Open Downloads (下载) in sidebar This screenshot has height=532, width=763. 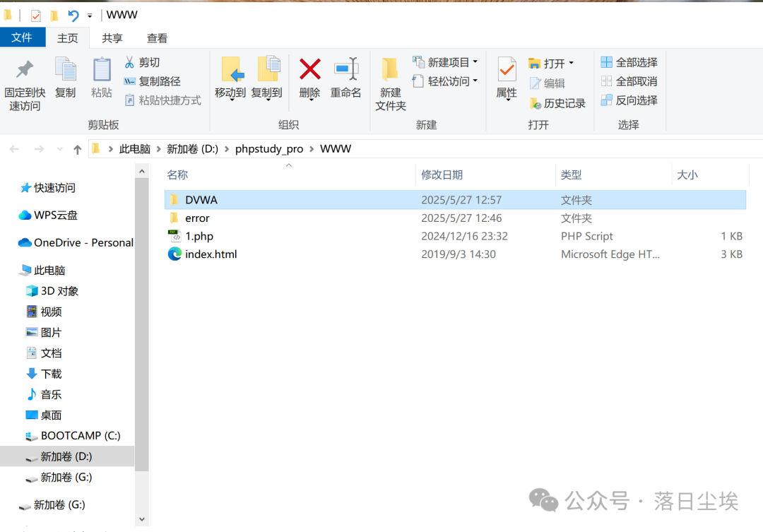pos(44,374)
